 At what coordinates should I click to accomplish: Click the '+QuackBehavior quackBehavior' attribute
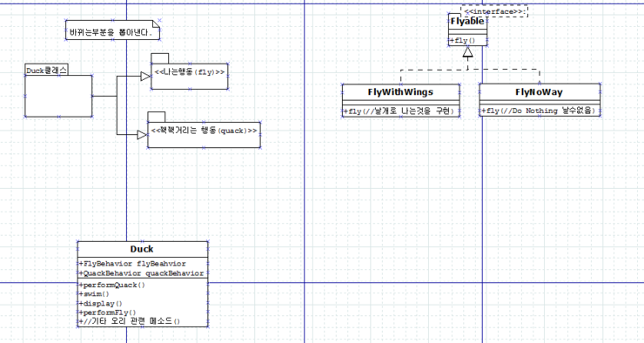142,273
